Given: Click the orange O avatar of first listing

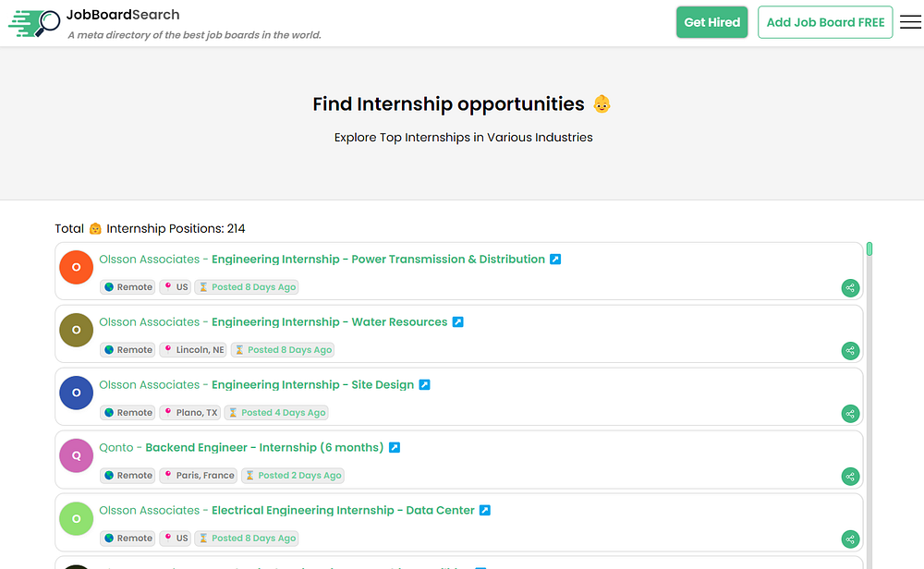Looking at the screenshot, I should click(77, 267).
